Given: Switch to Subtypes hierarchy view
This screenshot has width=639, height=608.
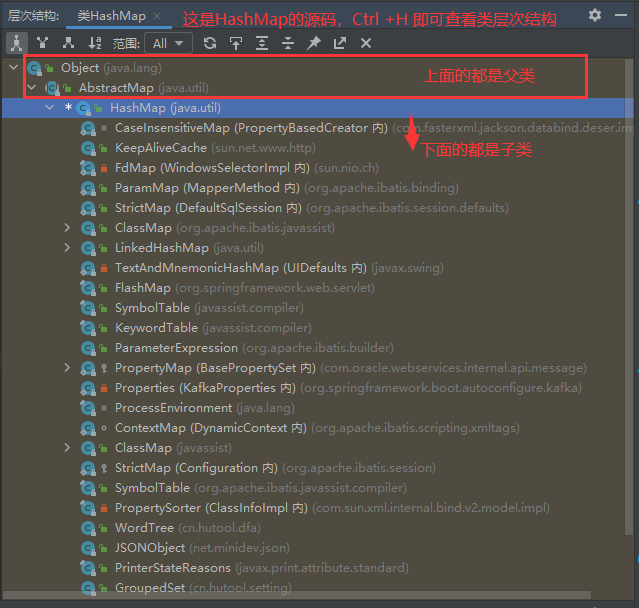Looking at the screenshot, I should [x=68, y=43].
